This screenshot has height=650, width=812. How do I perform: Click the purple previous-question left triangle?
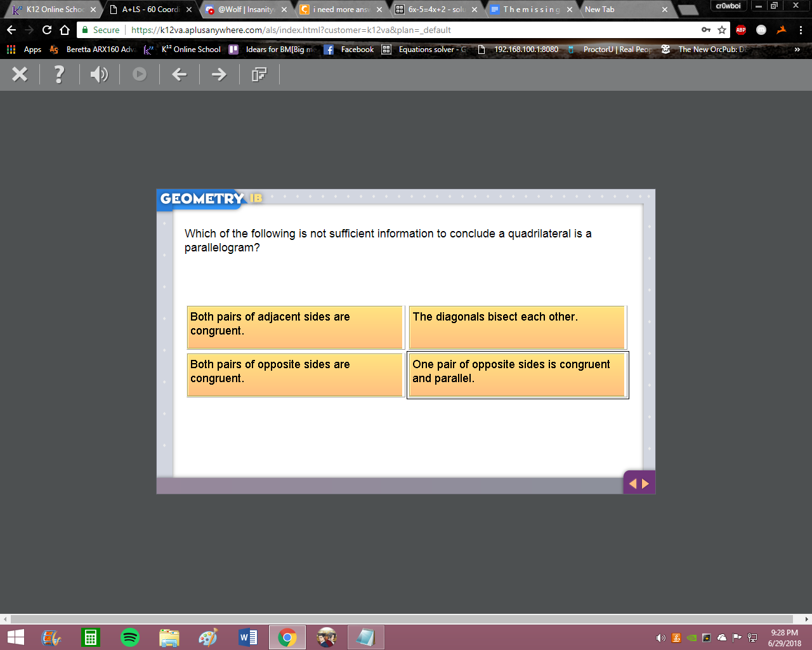point(632,484)
